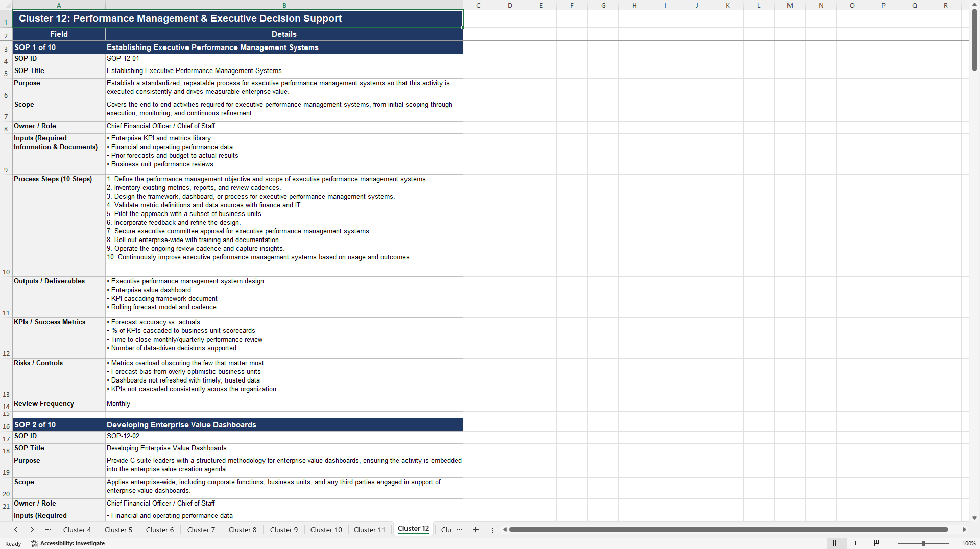Select column R header
Viewport: 980px width, 549px height.
[945, 5]
